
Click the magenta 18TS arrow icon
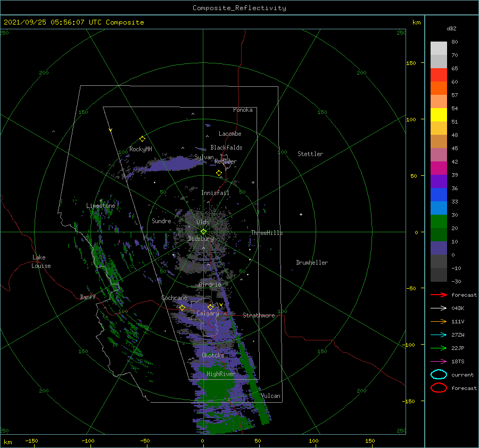coord(439,362)
